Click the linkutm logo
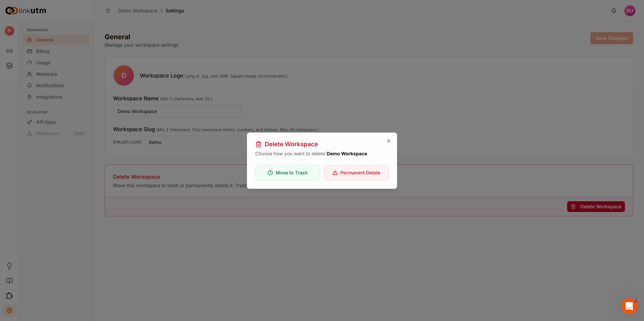This screenshot has width=644, height=321. (26, 11)
